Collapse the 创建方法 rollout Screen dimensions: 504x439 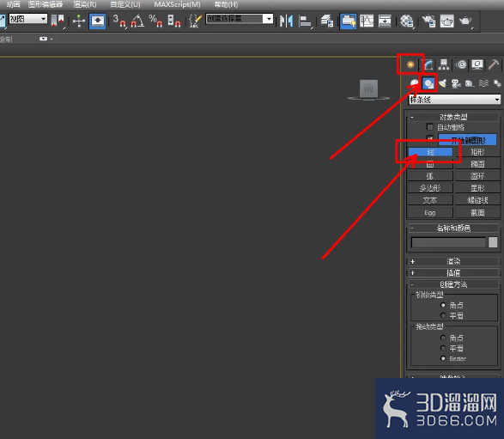point(453,284)
